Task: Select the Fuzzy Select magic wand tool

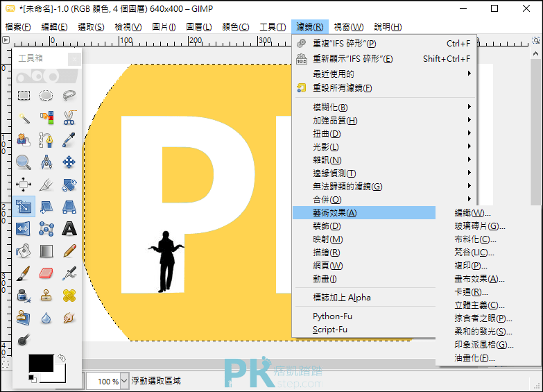Action: tap(24, 118)
